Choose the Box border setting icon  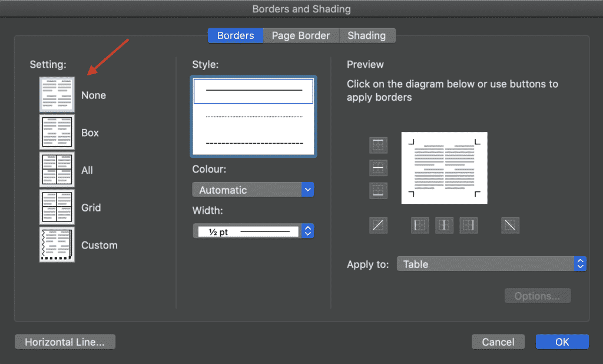57,133
